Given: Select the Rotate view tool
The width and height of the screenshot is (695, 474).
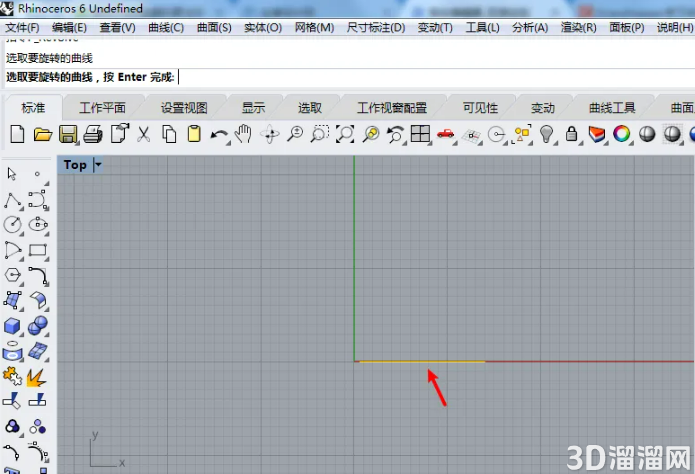Looking at the screenshot, I should click(x=269, y=134).
